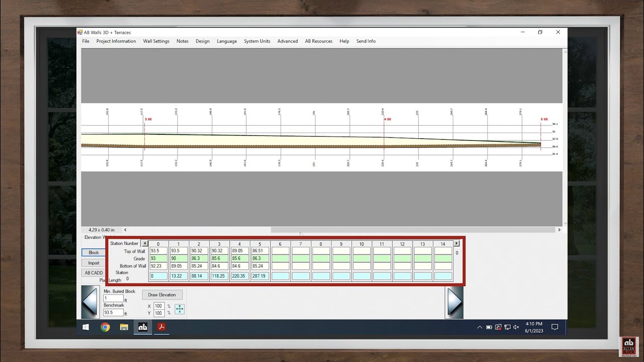Click the 5 SE marker in elevation view
Screen dimensions: 644x362
point(544,119)
